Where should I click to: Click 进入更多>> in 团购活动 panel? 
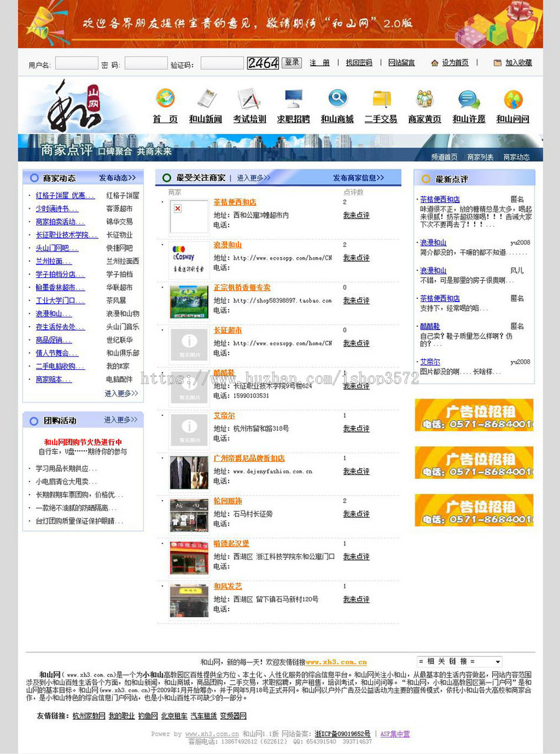(x=121, y=420)
